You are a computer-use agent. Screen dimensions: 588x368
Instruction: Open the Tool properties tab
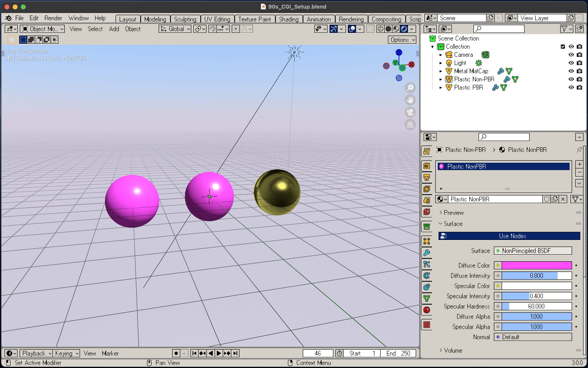coord(427,151)
